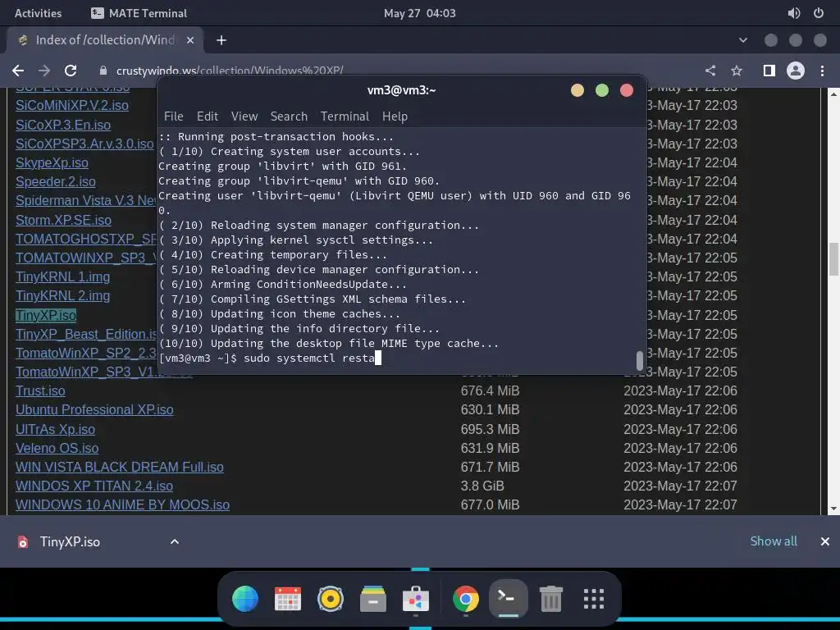The image size is (840, 630).
Task: Show applications grid in dock
Action: [x=594, y=599]
